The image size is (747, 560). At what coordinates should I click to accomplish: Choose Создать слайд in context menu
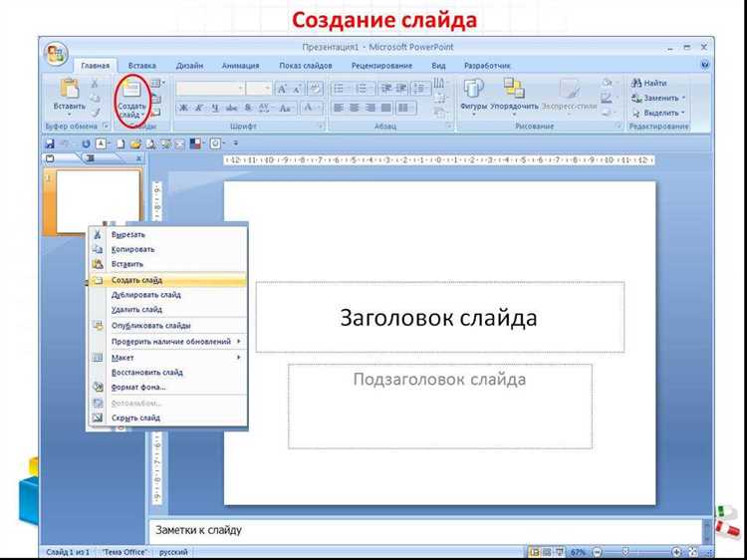pos(168,280)
